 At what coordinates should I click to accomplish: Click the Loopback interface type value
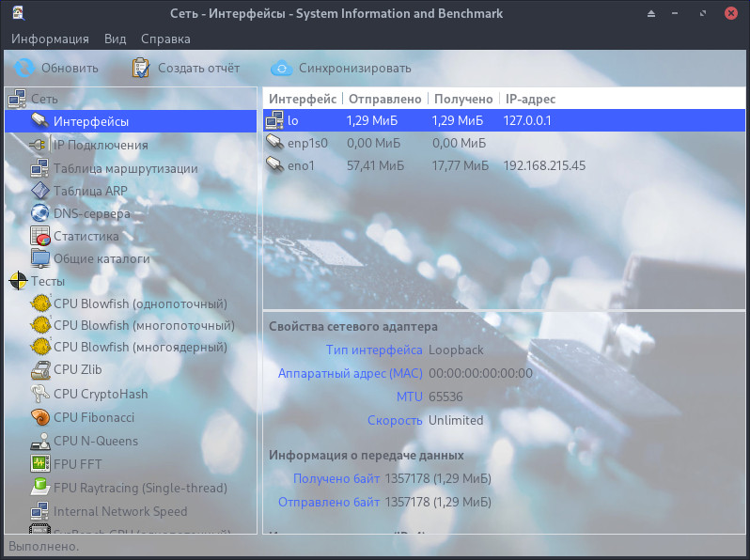click(x=456, y=350)
